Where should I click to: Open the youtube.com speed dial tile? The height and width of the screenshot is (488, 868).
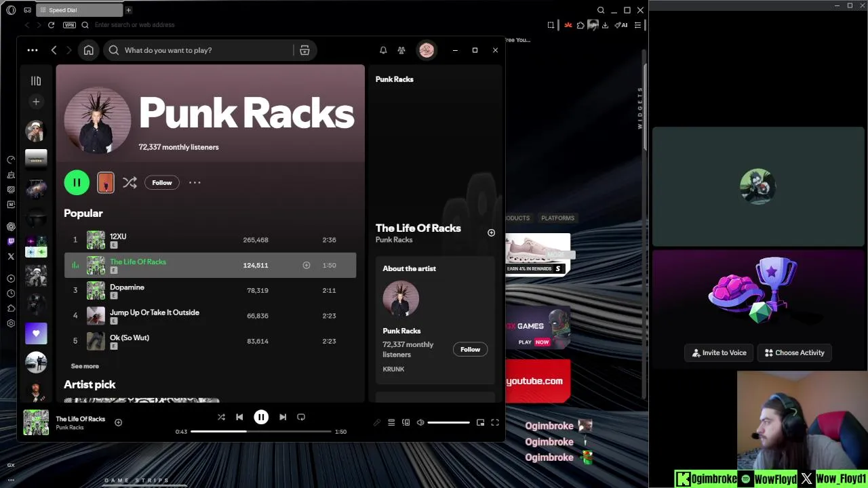coord(538,381)
